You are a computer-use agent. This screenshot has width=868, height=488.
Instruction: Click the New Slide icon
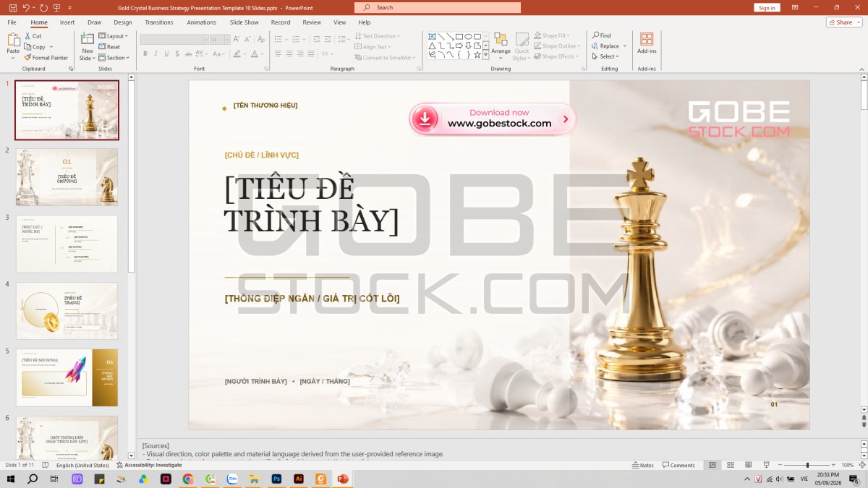point(88,39)
